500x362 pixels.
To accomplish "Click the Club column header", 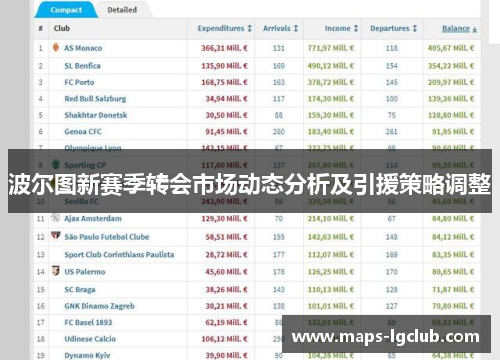I will (62, 28).
